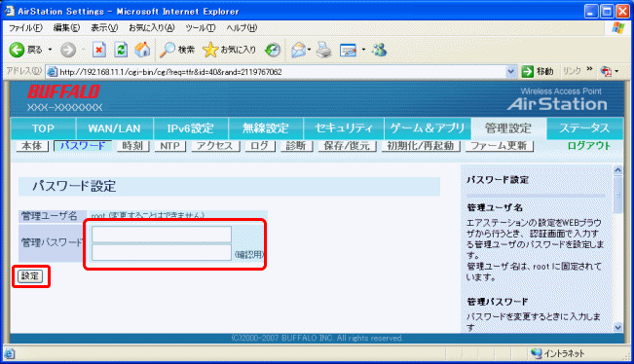This screenshot has width=634, height=364.
Task: Open the アクセス sub-tab
Action: (214, 145)
